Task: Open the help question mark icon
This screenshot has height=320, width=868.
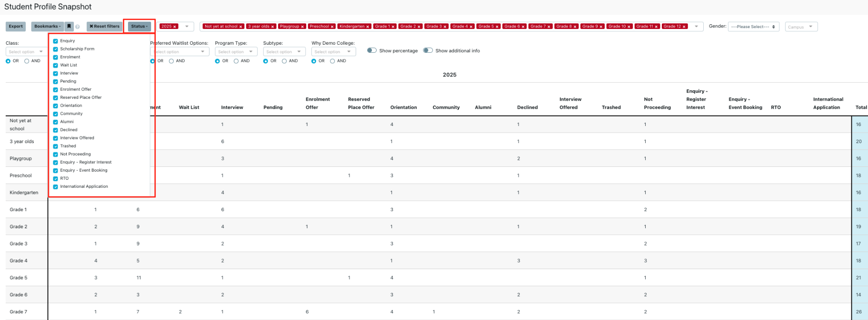Action: (78, 27)
